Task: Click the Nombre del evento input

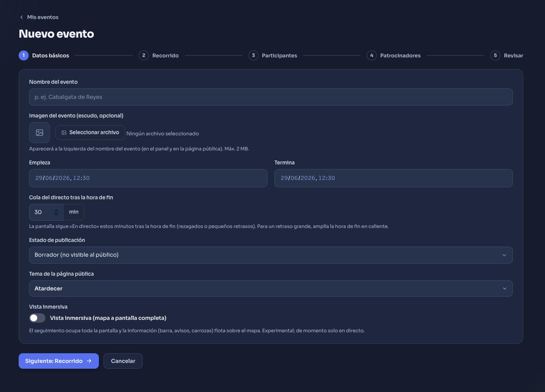Action: (271, 97)
